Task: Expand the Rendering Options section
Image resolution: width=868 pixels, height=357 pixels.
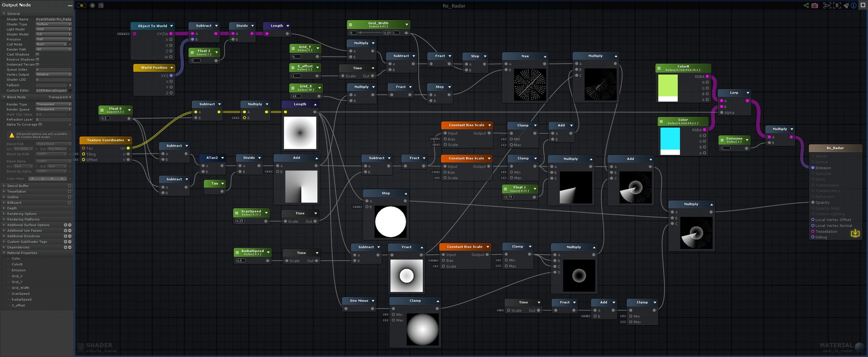Action: click(22, 214)
